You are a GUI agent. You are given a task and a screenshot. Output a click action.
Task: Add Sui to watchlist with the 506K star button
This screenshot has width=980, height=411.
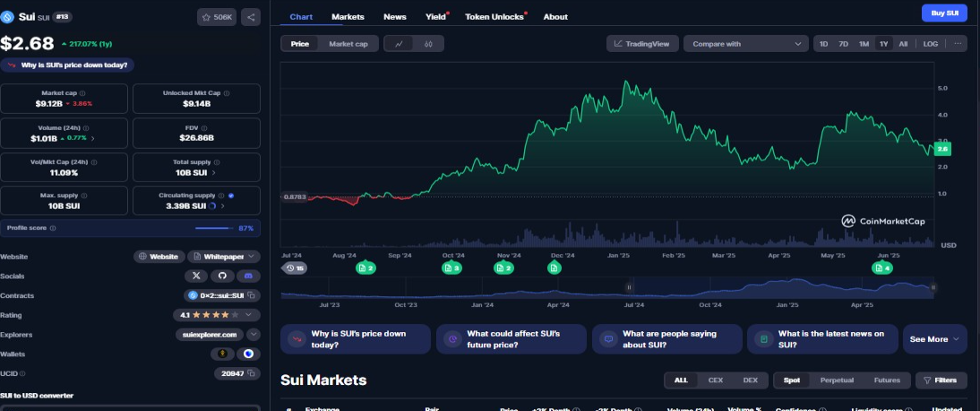click(217, 17)
